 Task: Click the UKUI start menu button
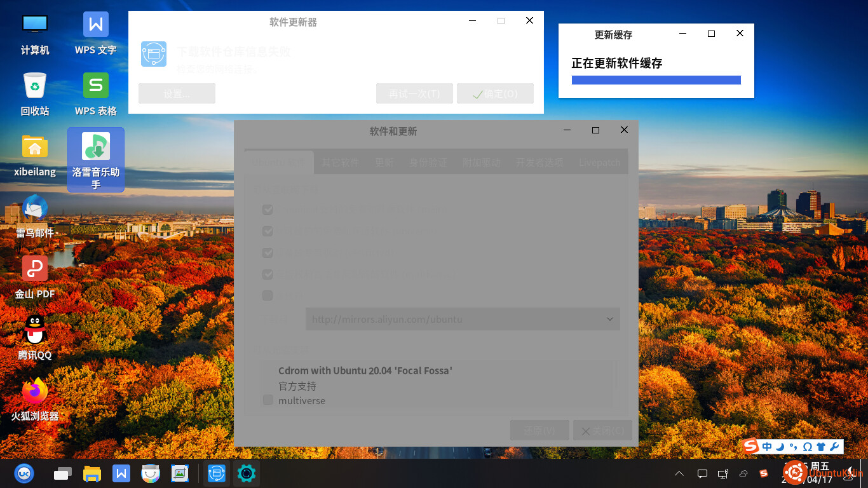24,473
